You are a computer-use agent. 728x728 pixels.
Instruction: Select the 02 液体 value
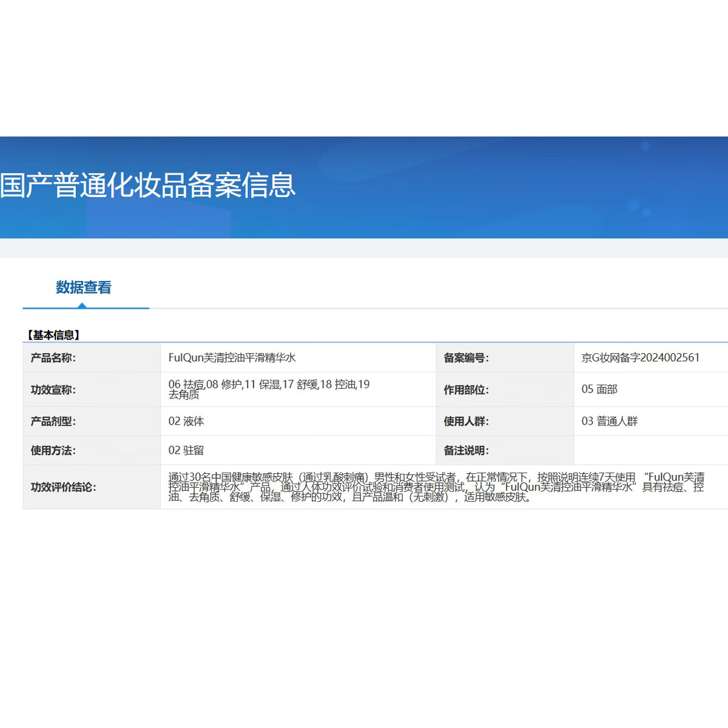click(186, 421)
